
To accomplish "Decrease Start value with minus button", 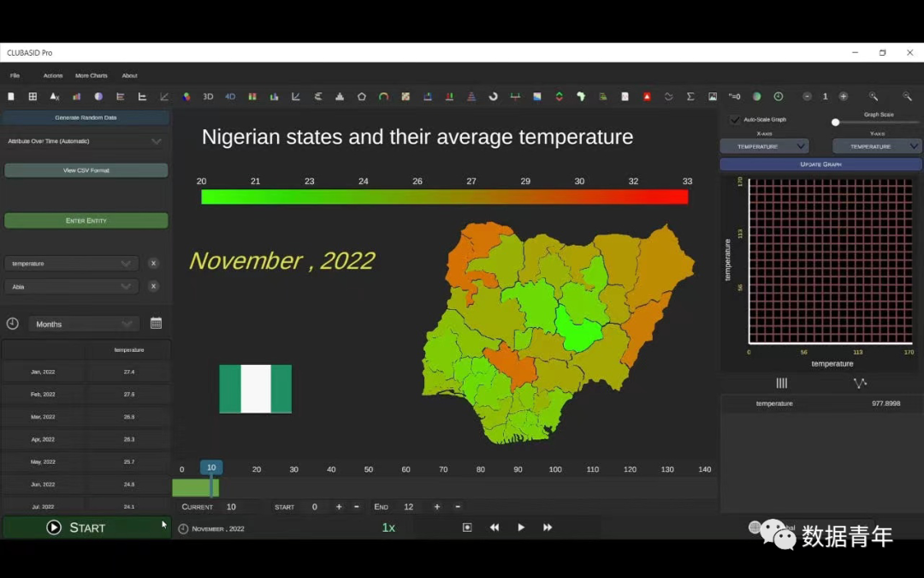I will (x=357, y=507).
